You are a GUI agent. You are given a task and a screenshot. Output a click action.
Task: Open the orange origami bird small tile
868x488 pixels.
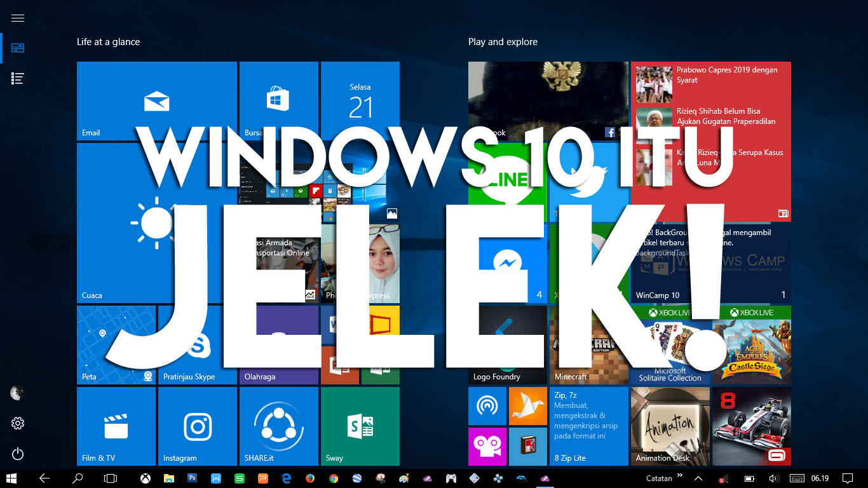coord(528,406)
